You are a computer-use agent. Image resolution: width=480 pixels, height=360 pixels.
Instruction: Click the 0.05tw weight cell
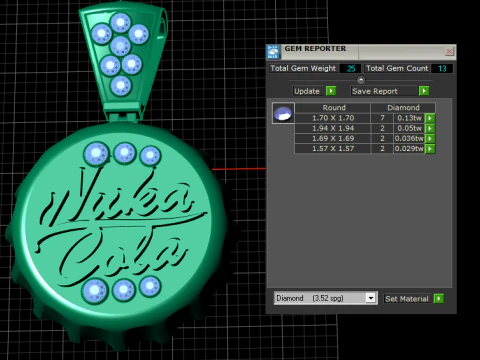[409, 128]
